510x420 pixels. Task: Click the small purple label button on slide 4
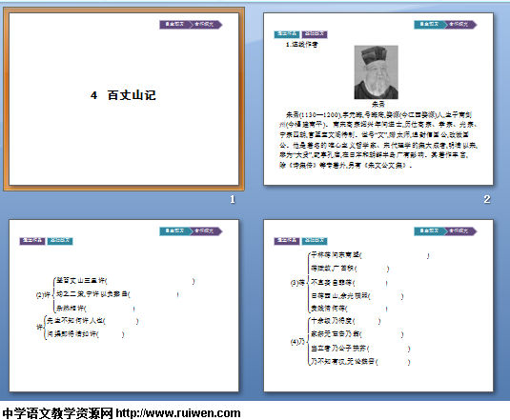(x=287, y=241)
